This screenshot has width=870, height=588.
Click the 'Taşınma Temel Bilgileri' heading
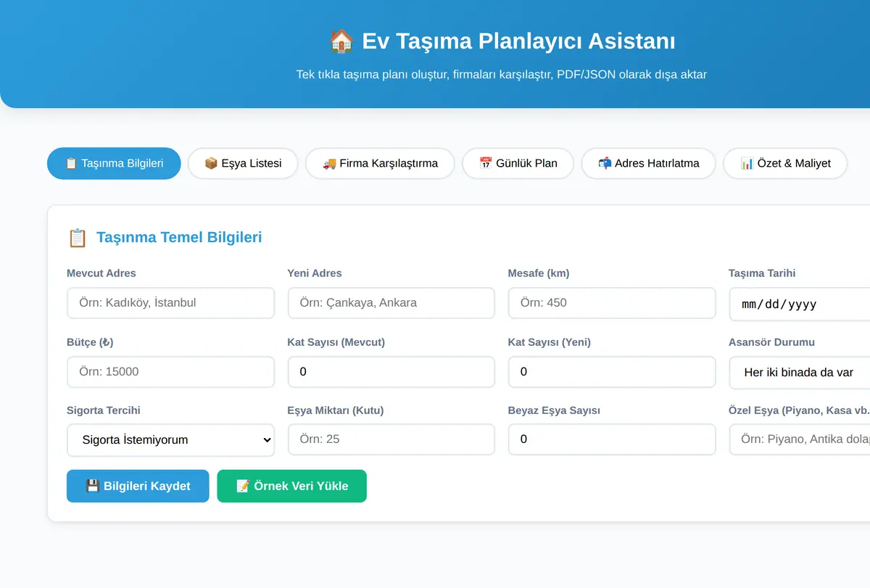point(179,237)
